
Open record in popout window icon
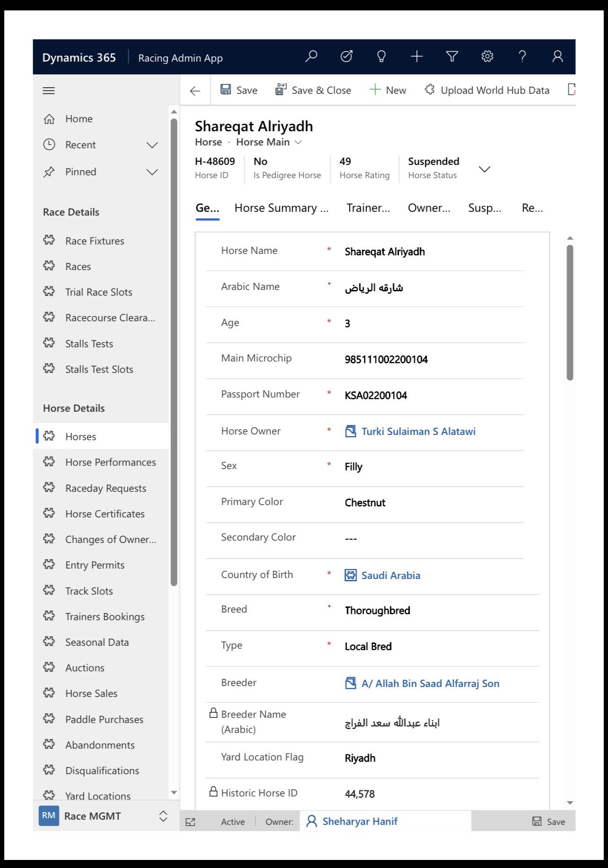(190, 822)
